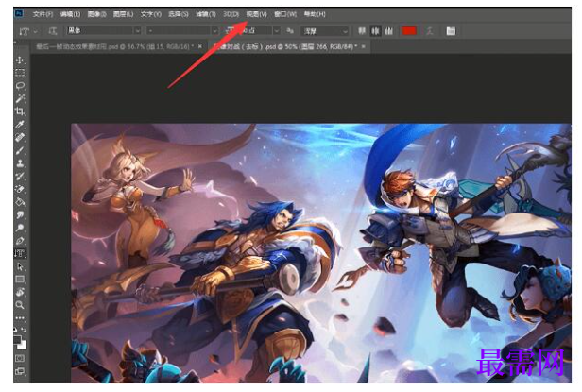Center-align the vertical text
The image size is (582, 392).
[375, 31]
